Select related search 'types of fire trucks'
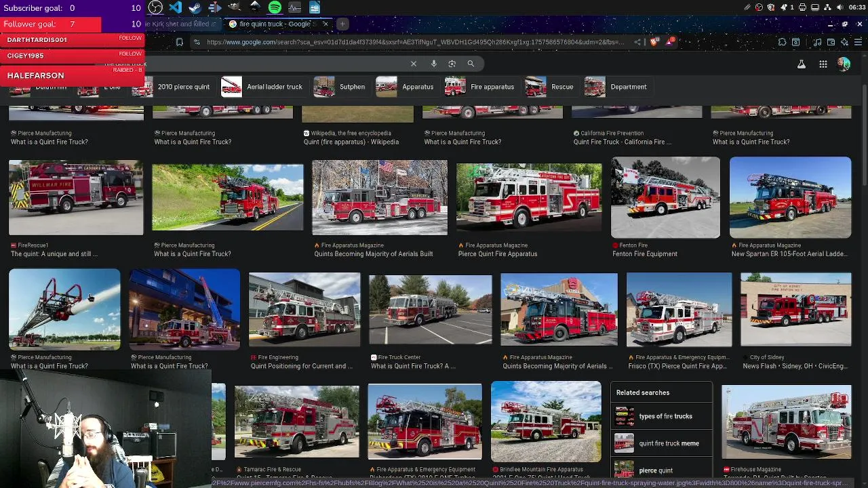Image resolution: width=868 pixels, height=488 pixels. click(x=661, y=416)
